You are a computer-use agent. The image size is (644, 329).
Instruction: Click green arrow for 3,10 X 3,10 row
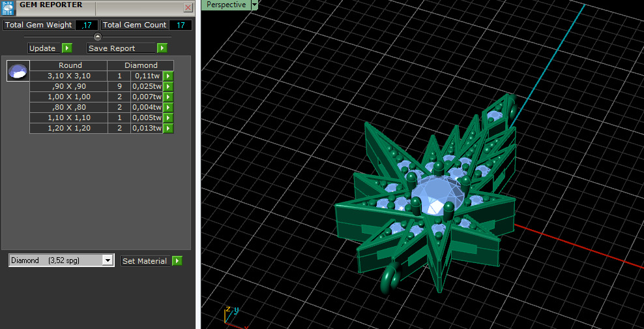click(168, 76)
